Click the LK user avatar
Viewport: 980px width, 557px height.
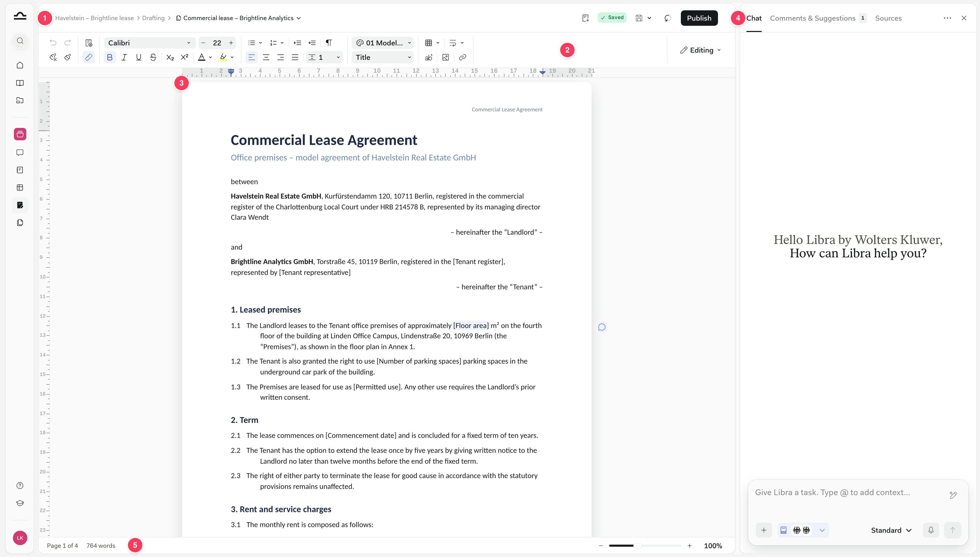(x=20, y=538)
